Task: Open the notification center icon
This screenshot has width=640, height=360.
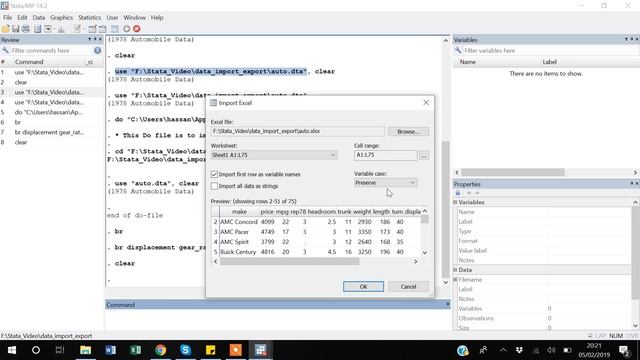Action: click(x=624, y=350)
